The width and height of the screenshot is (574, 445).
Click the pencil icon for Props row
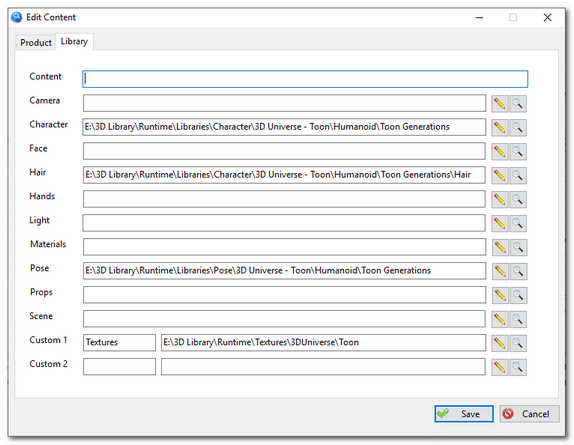[x=500, y=295]
